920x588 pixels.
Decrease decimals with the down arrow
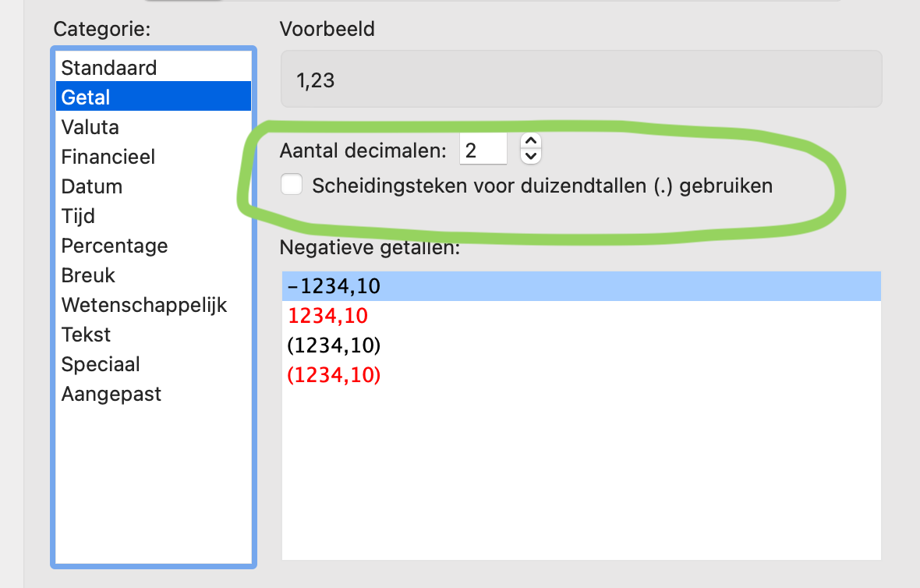click(x=531, y=157)
